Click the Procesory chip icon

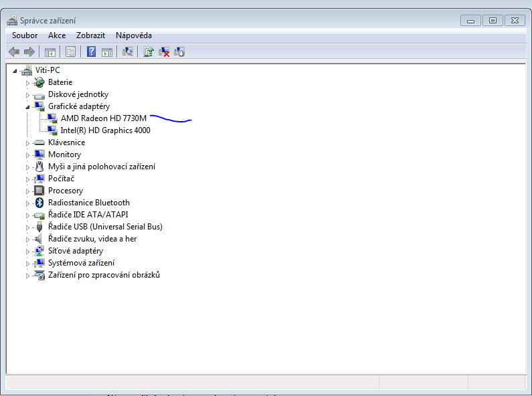tap(39, 191)
